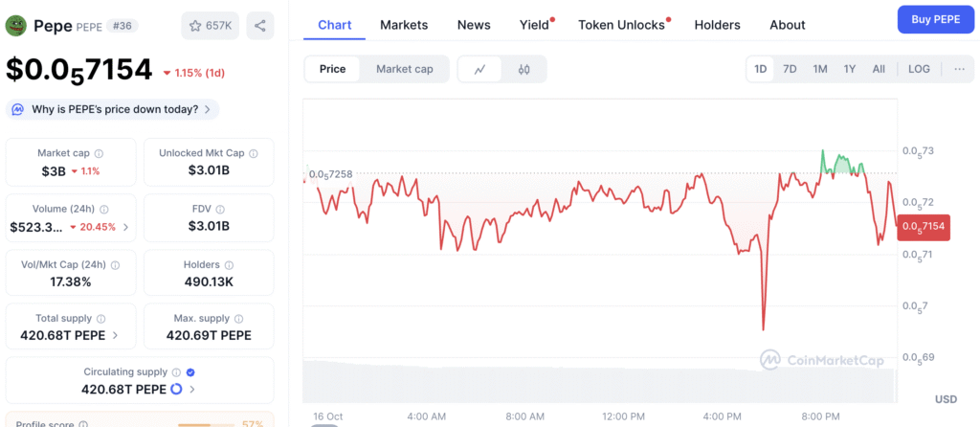The height and width of the screenshot is (427, 980).
Task: Expand the Total supply chevron
Action: coord(116,335)
